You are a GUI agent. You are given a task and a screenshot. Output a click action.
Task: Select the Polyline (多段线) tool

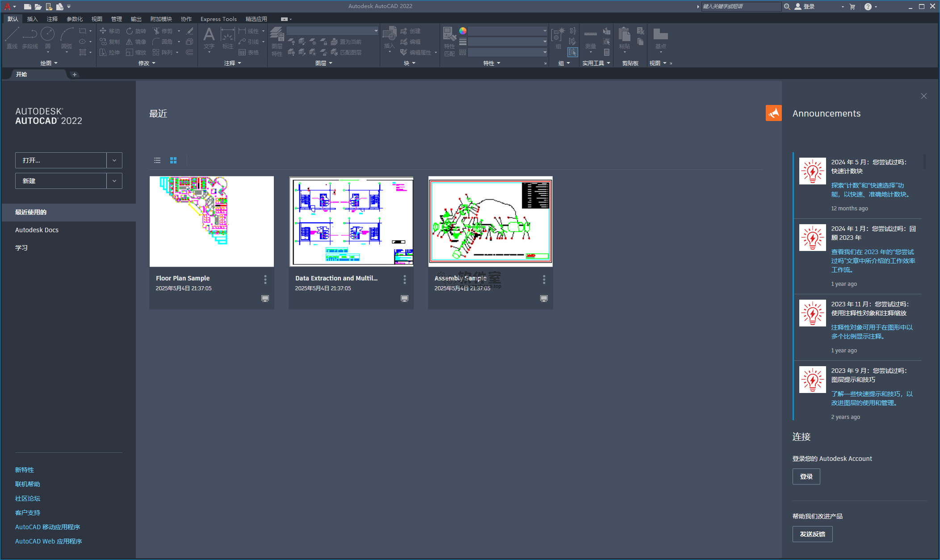(x=30, y=38)
